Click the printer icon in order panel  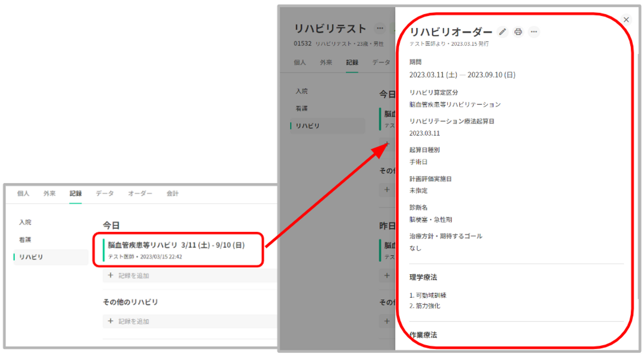(x=518, y=32)
